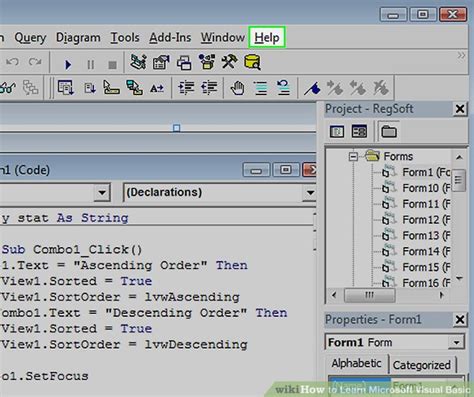Image resolution: width=474 pixels, height=397 pixels.
Task: Click the List Constants toolbar icon
Action: [x=89, y=88]
